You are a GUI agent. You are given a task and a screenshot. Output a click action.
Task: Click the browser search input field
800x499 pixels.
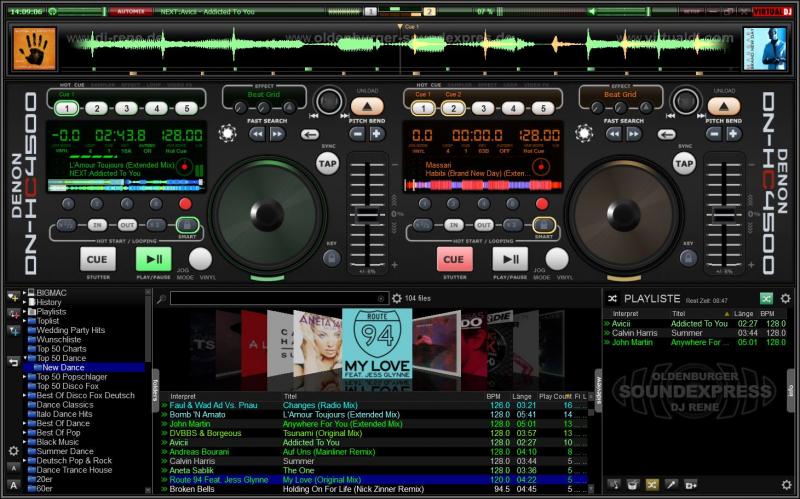click(x=280, y=298)
